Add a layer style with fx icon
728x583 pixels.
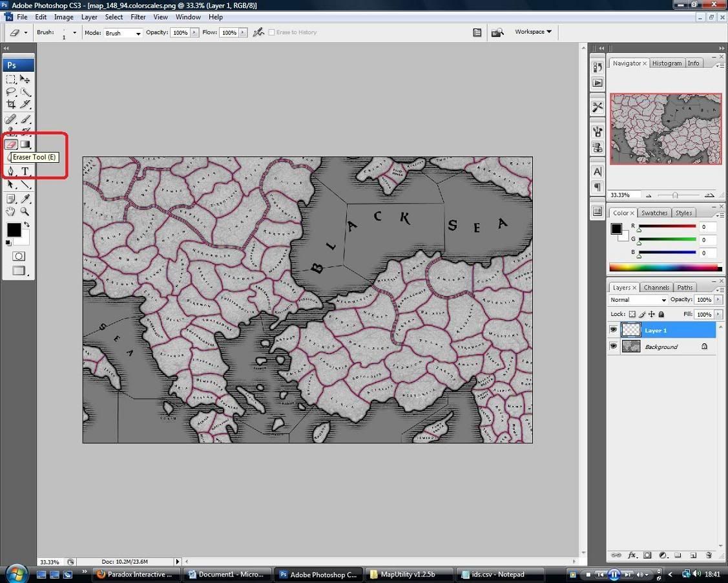632,555
